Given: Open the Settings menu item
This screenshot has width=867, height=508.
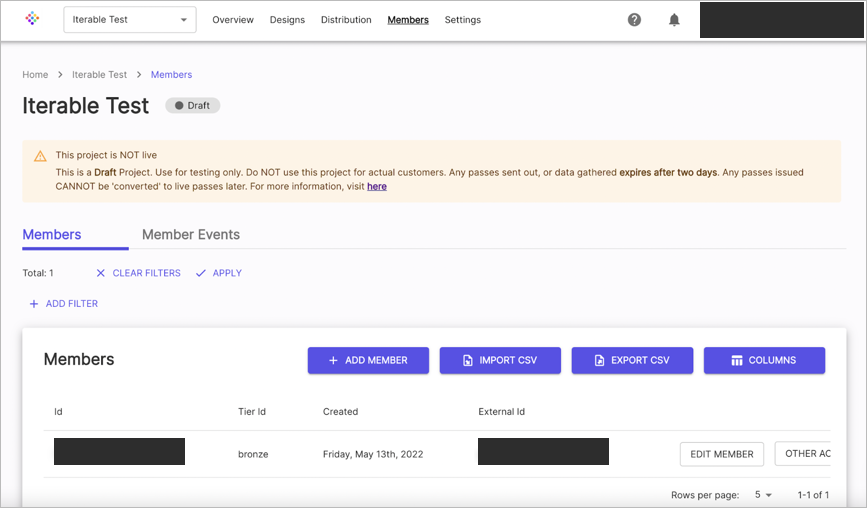Looking at the screenshot, I should tap(463, 20).
